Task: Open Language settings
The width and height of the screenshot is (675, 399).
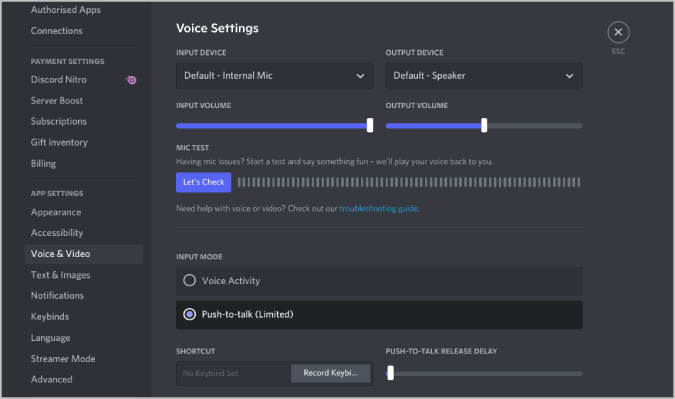Action: [50, 338]
